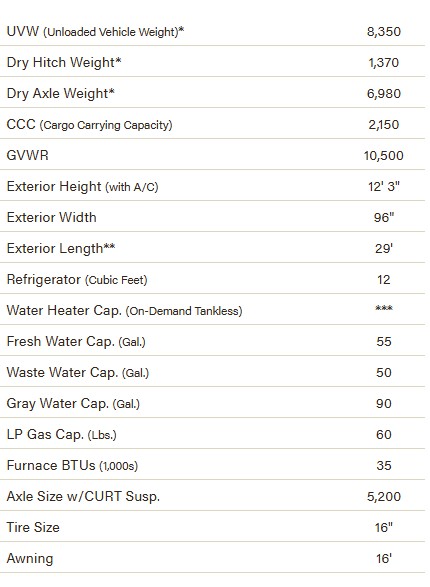This screenshot has height=587, width=430.
Task: Click the Awning row label
Action: pos(30,559)
